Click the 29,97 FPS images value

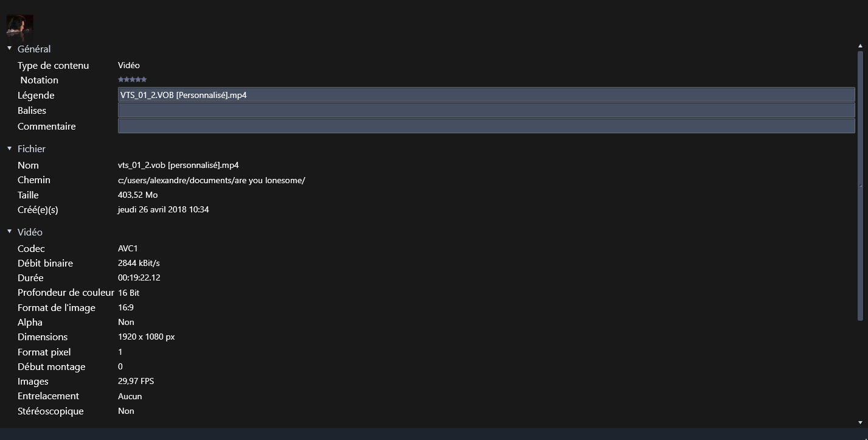[x=136, y=381]
